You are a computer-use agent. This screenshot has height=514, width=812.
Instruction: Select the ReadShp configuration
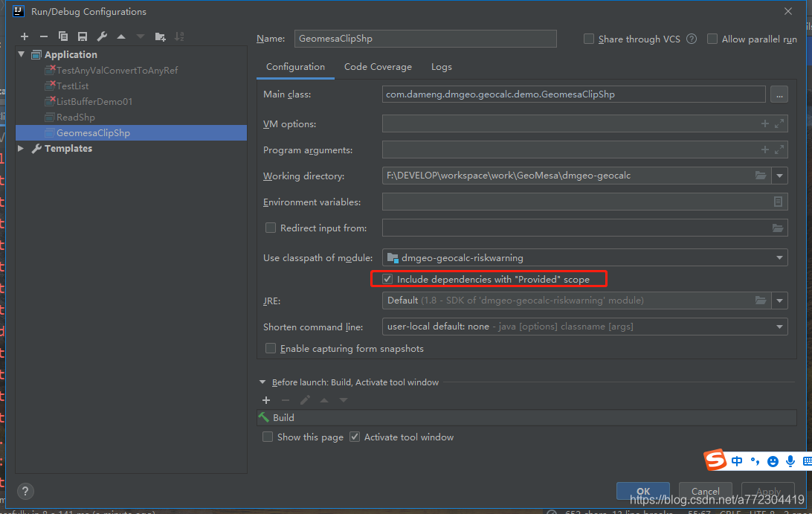tap(77, 117)
